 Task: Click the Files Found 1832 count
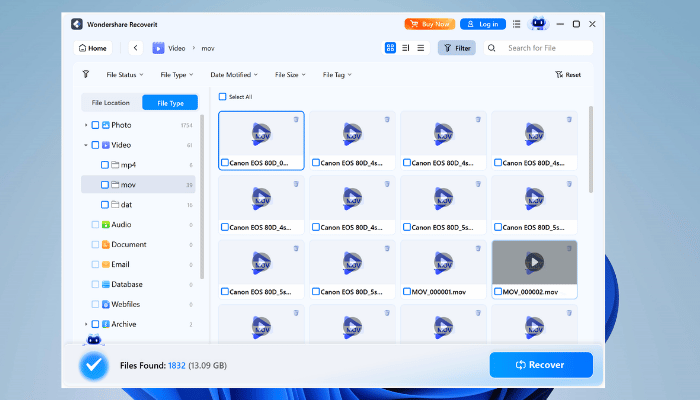click(177, 365)
